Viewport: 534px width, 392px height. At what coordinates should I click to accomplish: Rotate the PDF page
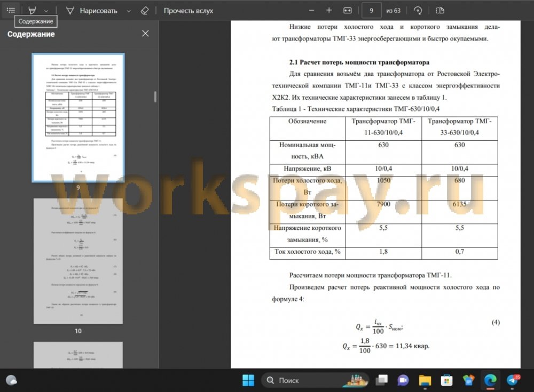pyautogui.click(x=418, y=11)
